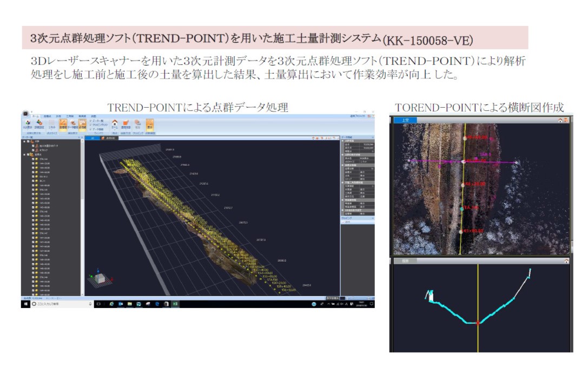
Task: Toggle the highlighted 座標軸 ribbon button
Action: pyautogui.click(x=63, y=125)
